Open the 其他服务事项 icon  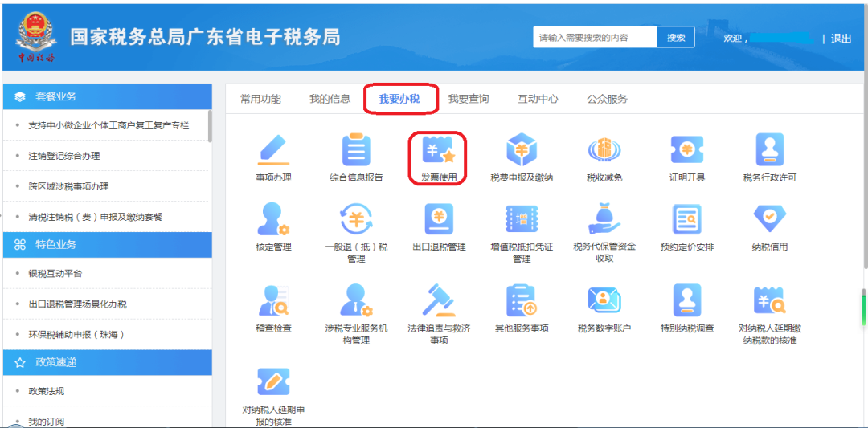(x=522, y=301)
